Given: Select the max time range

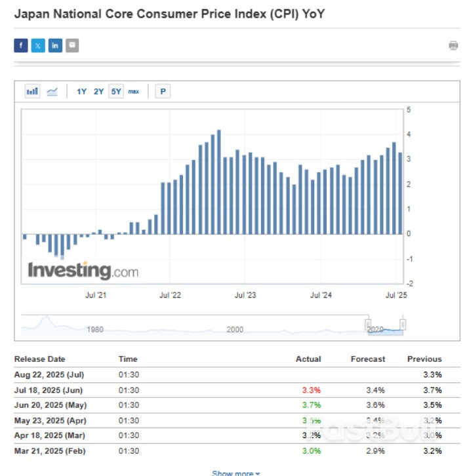Looking at the screenshot, I should 134,91.
